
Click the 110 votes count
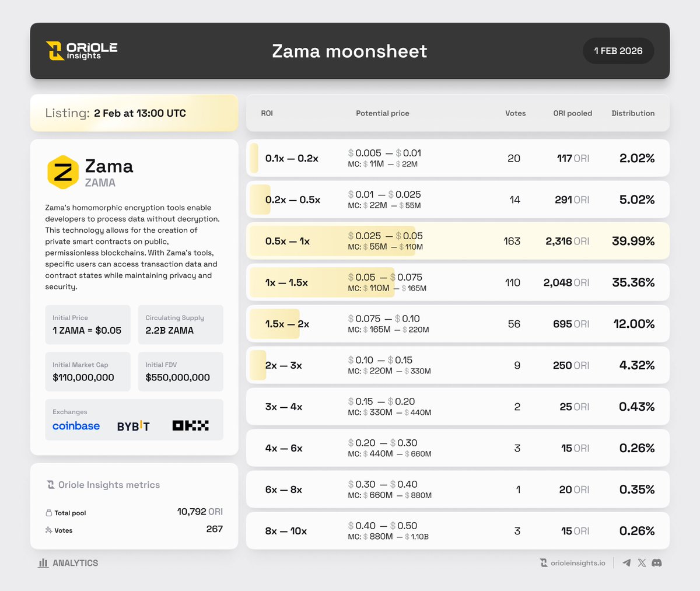point(513,282)
